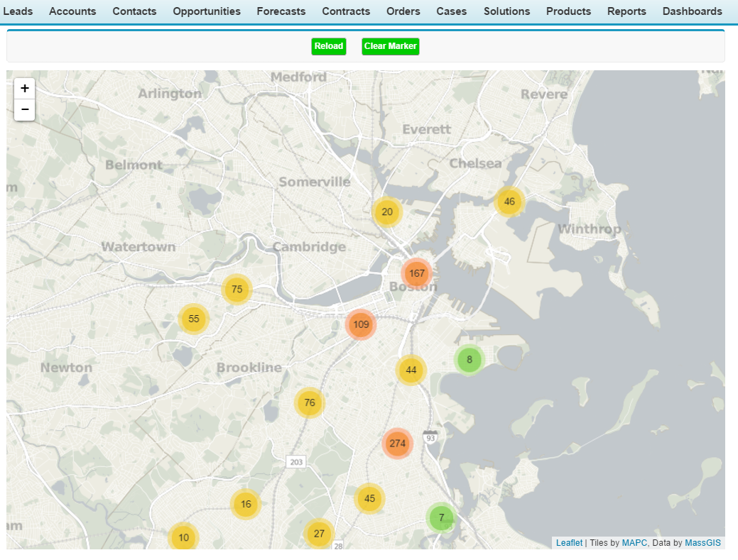
Task: Select the 76 cluster south of Brookline
Action: [309, 402]
